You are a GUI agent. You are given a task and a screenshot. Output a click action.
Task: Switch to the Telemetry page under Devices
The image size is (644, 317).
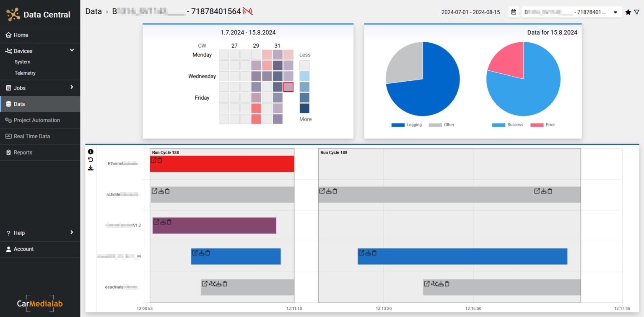[25, 73]
